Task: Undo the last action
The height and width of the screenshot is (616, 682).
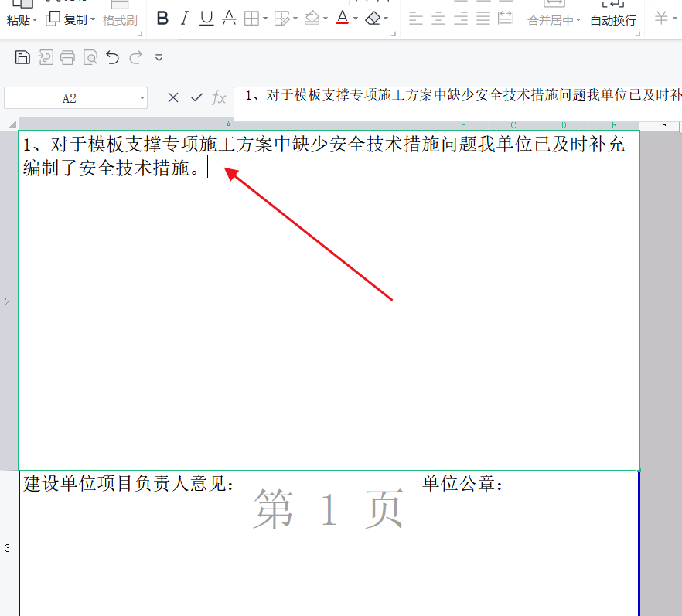Action: 113,57
